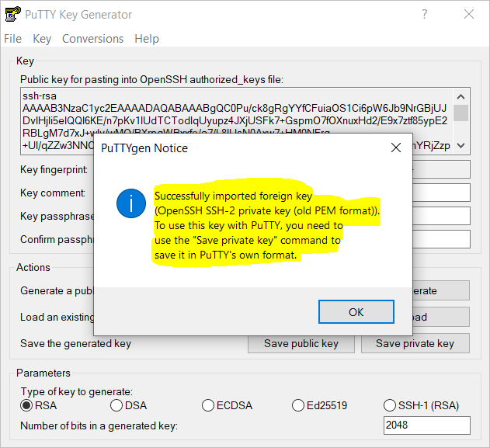Click Save private key button
The width and height of the screenshot is (490, 448).
pyautogui.click(x=415, y=343)
